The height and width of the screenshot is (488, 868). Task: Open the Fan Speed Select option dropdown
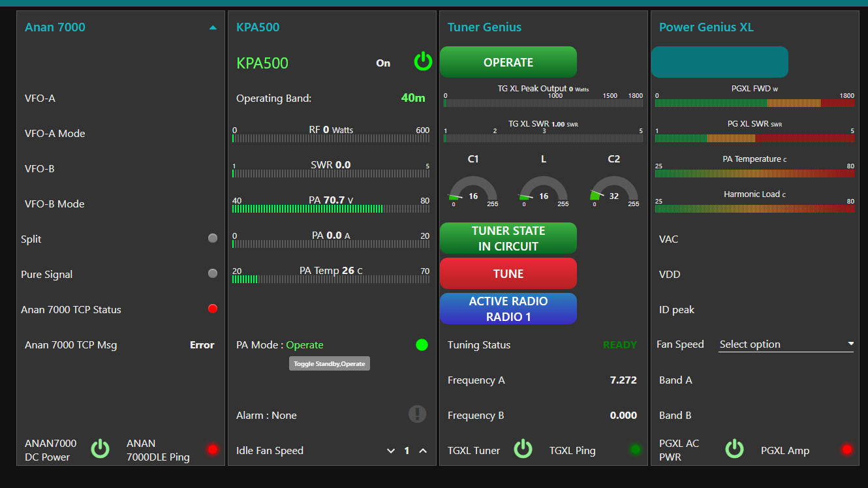pyautogui.click(x=786, y=344)
